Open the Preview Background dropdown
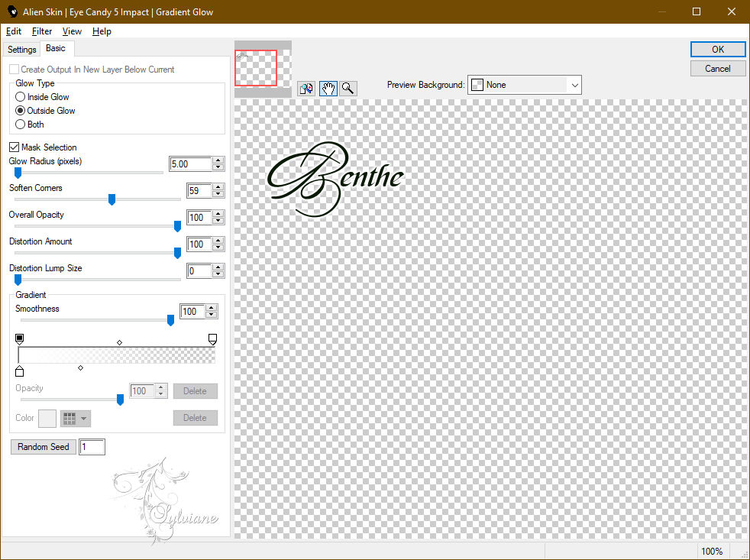The height and width of the screenshot is (560, 750). click(x=524, y=86)
